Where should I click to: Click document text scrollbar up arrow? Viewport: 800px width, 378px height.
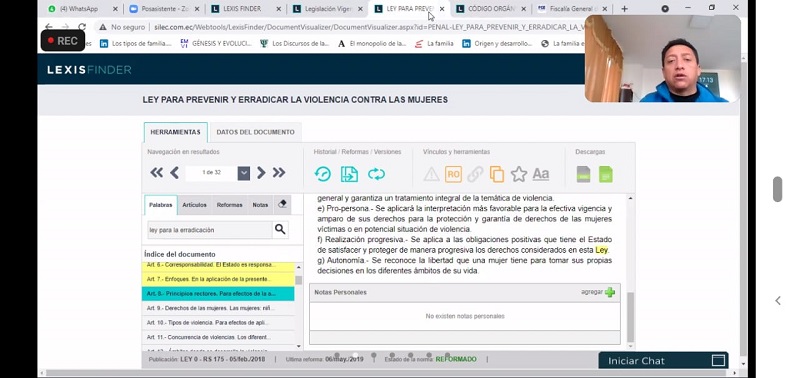click(631, 198)
